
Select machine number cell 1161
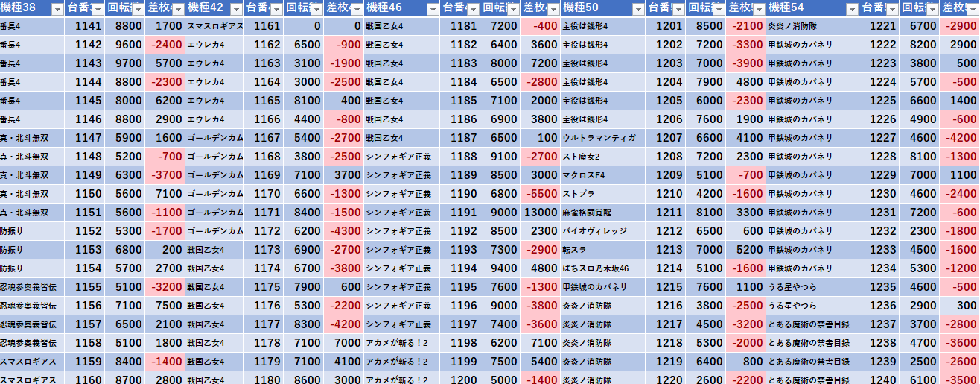264,26
